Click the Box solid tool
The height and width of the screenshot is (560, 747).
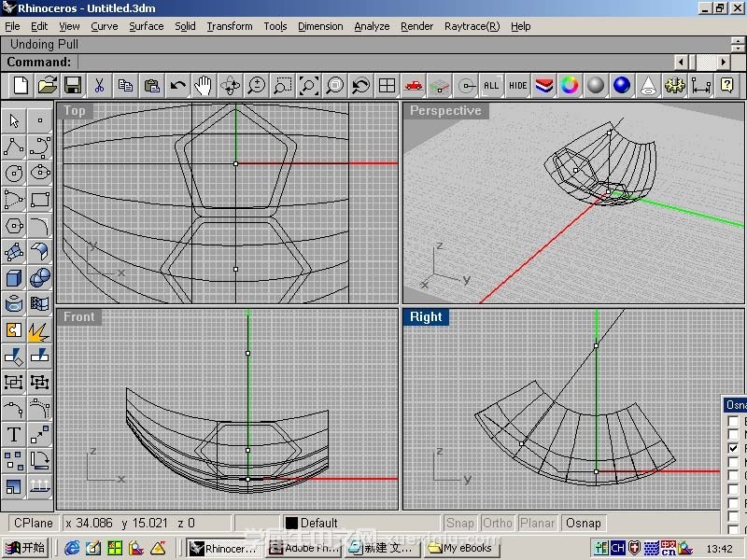(14, 277)
